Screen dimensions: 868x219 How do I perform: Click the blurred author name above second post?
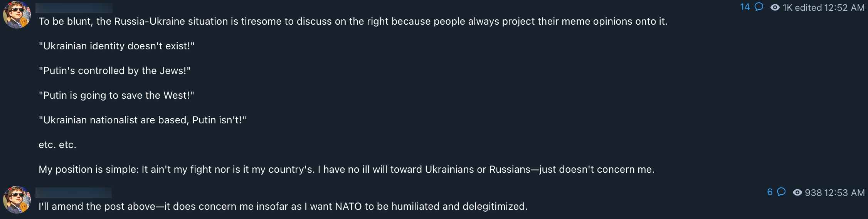(74, 193)
